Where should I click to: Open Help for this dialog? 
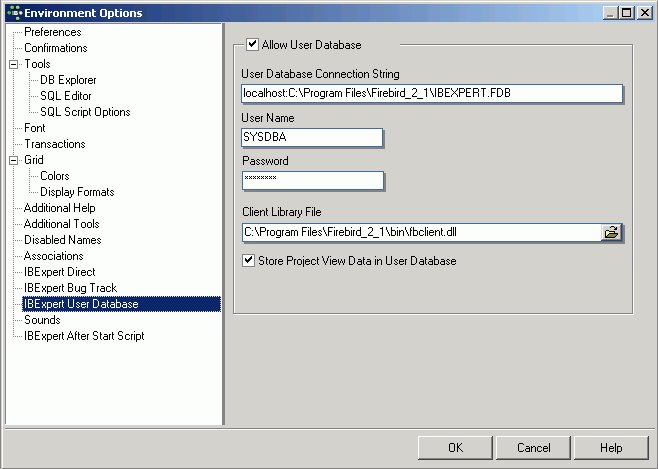tap(611, 448)
